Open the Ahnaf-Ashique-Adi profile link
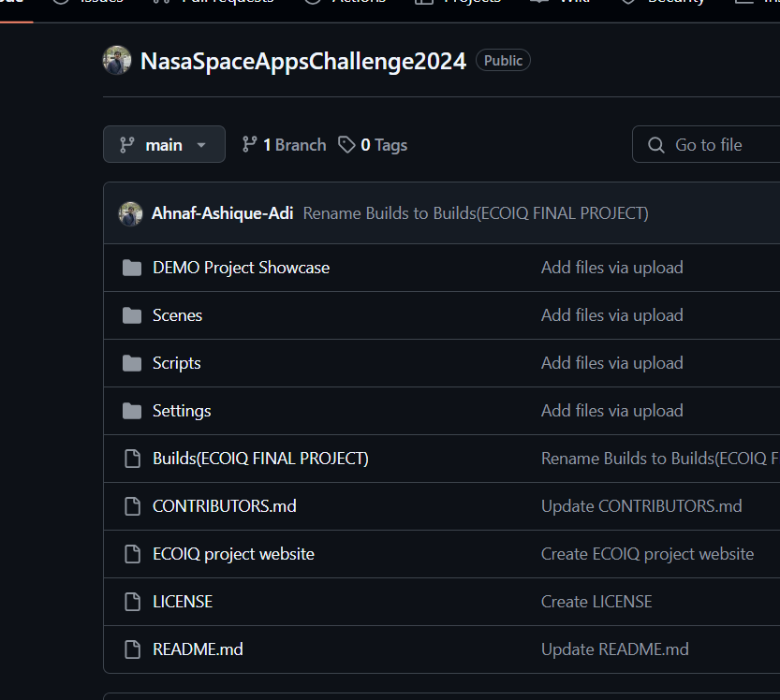This screenshot has width=780, height=700. point(222,213)
